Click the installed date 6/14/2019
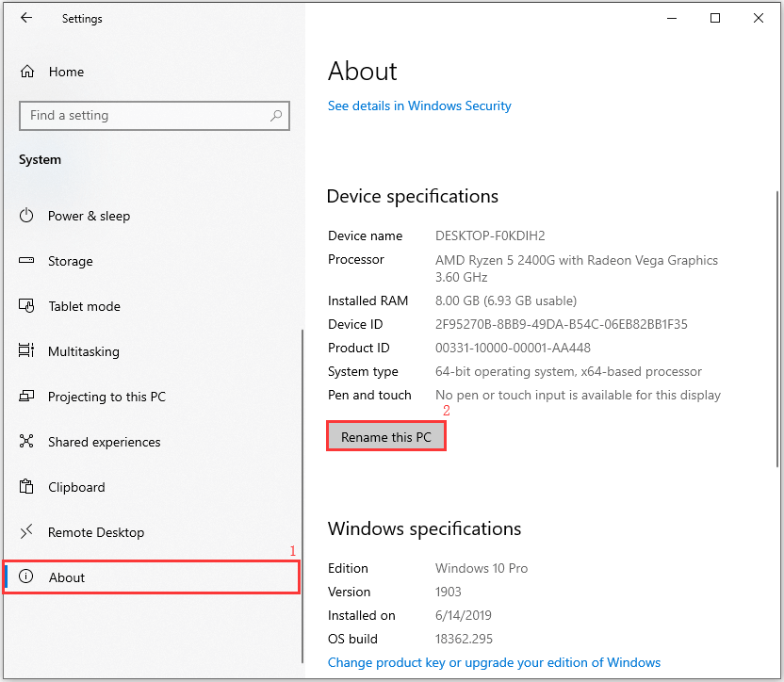 click(464, 615)
